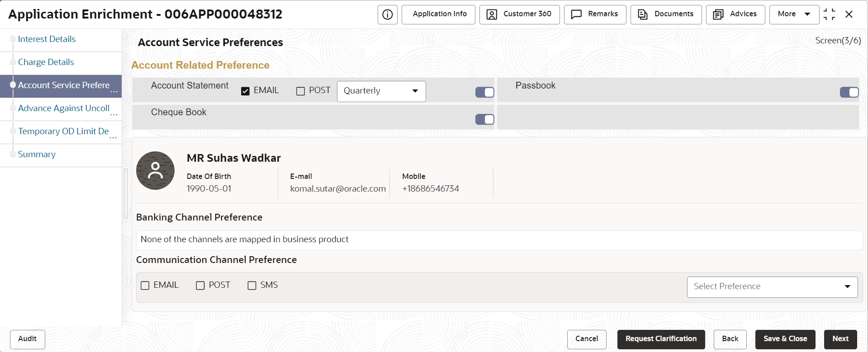Click the mobile number +18686546734
The height and width of the screenshot is (352, 868).
pyautogui.click(x=431, y=189)
